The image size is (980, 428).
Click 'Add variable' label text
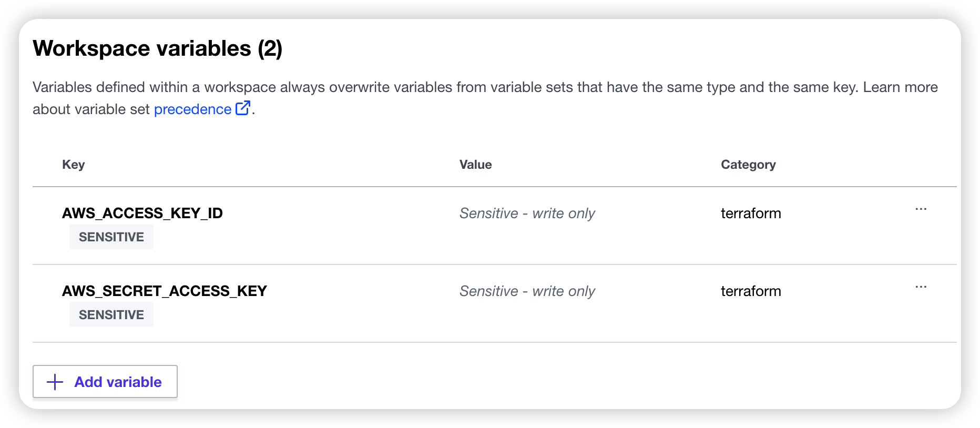[118, 382]
